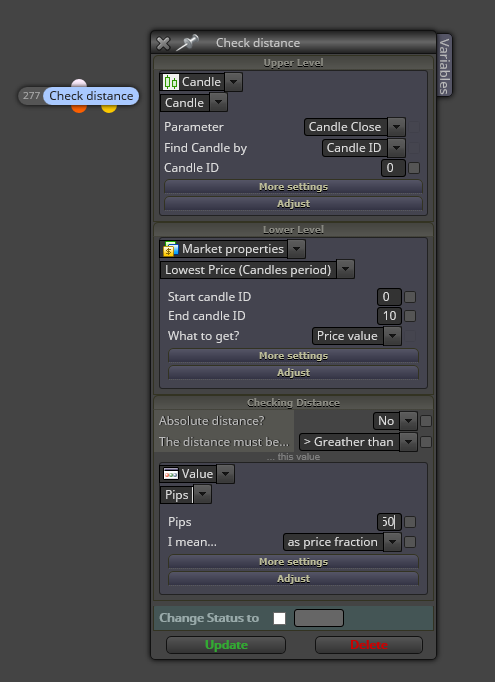495x682 pixels.
Task: Click the yellow output connector on node
Action: 109,108
